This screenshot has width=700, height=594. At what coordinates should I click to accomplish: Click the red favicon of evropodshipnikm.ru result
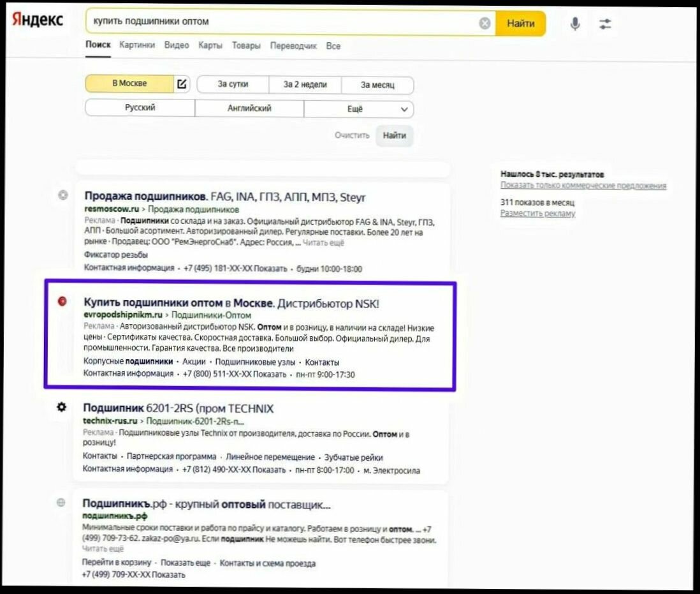tap(62, 301)
